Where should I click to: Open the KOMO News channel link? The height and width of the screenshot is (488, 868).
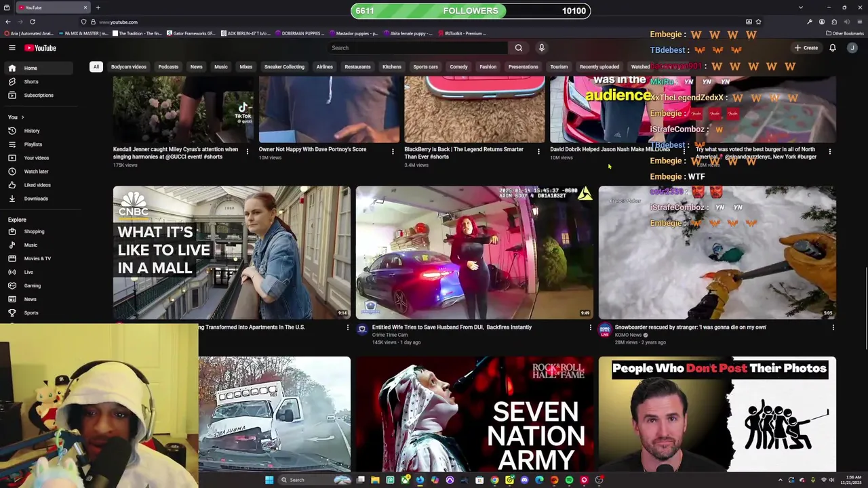point(628,335)
